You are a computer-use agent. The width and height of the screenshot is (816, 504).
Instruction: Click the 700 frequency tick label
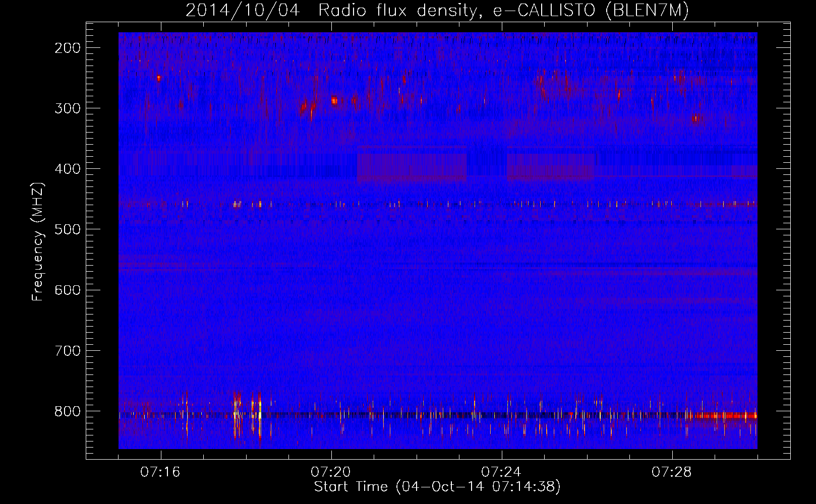point(68,351)
